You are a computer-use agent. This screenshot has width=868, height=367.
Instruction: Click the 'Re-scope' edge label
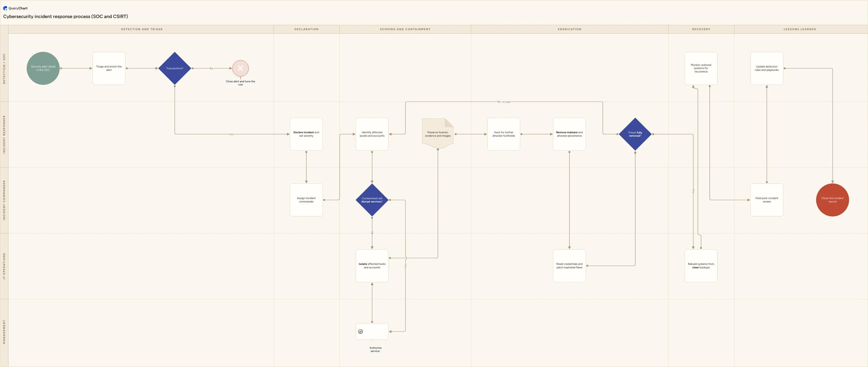pos(504,102)
